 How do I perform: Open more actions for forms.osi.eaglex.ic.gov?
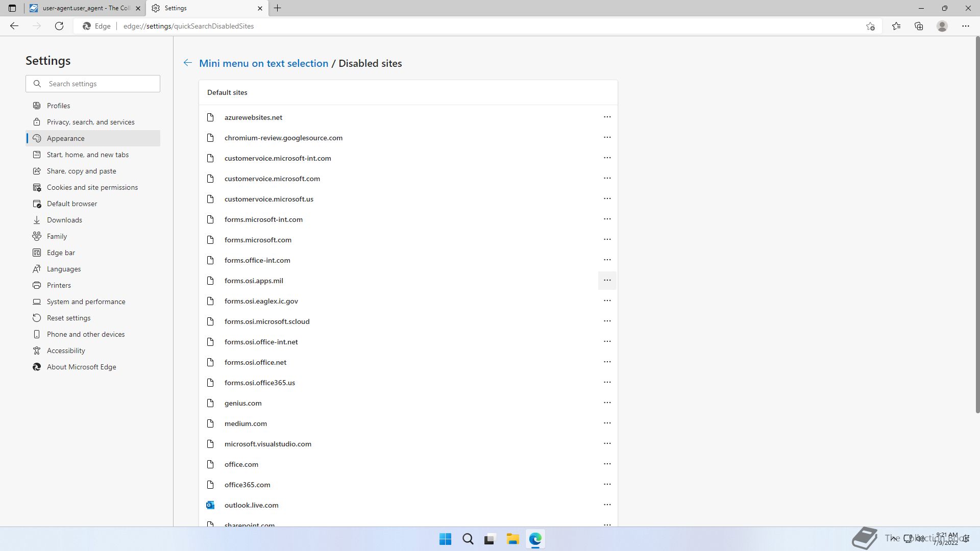(607, 300)
